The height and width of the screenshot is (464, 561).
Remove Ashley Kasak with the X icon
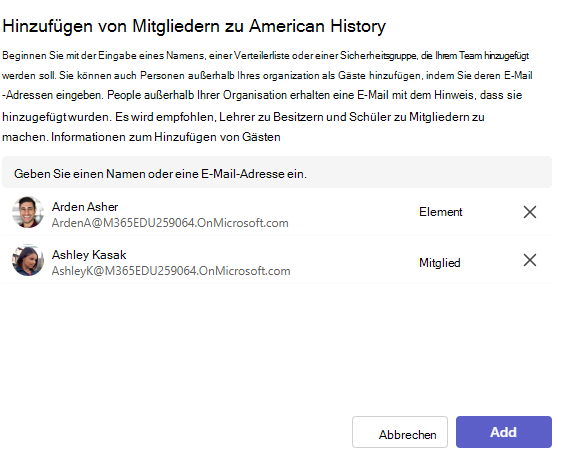(x=530, y=260)
